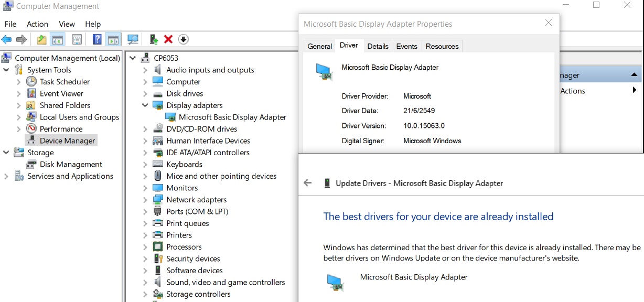Screen dimensions: 644x302
Task: Click the red X Uninstall device icon
Action: pos(168,39)
